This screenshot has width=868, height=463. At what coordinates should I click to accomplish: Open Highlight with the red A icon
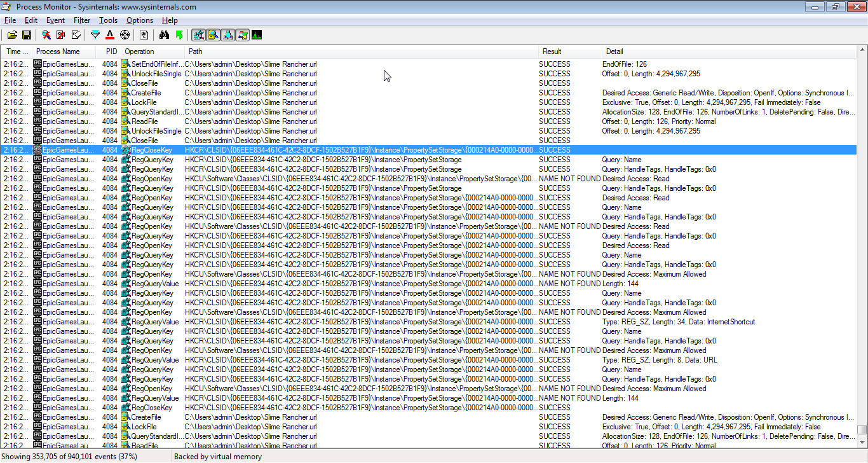pos(110,35)
